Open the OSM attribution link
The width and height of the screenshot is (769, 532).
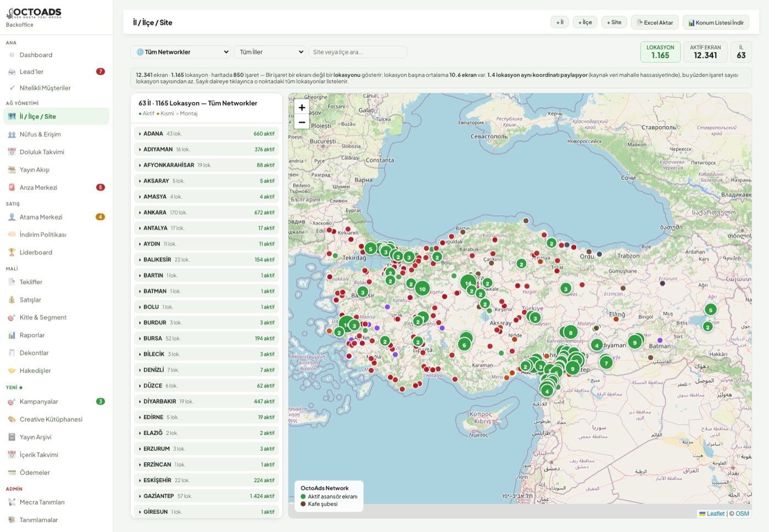[742, 514]
